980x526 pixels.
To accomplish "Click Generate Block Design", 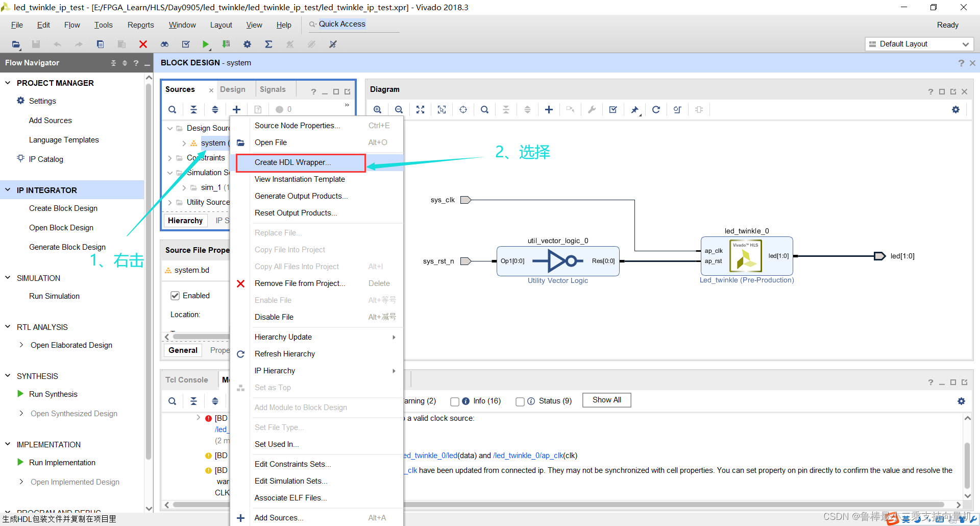I will (x=67, y=247).
